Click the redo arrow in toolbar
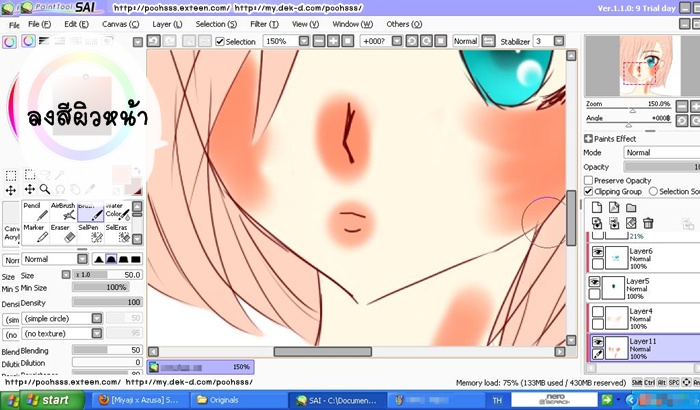 click(x=169, y=41)
